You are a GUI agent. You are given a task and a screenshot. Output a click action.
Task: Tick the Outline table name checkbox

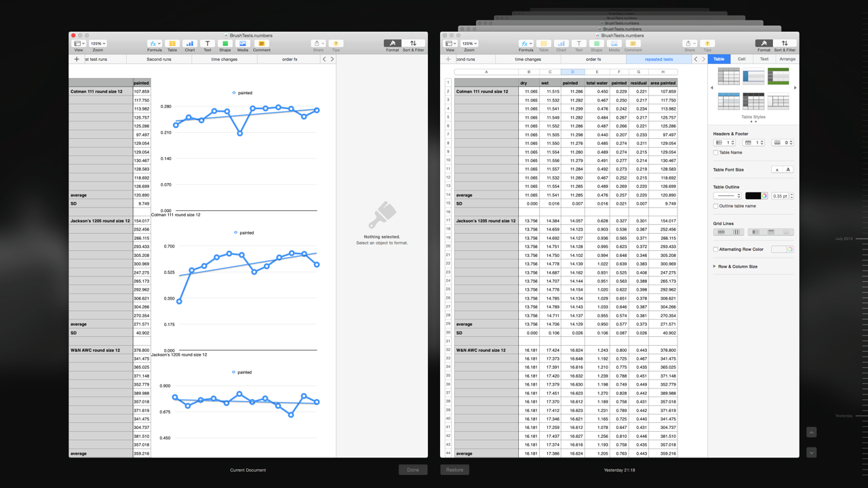[716, 206]
